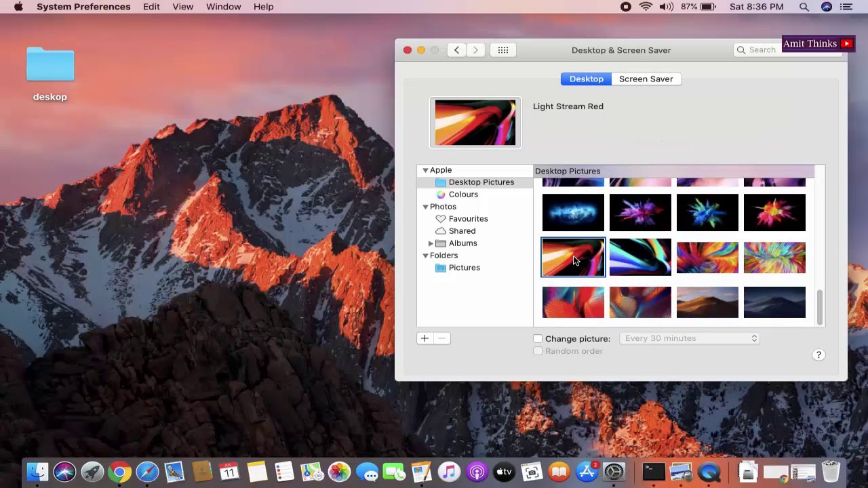This screenshot has height=488, width=868.
Task: Open the Trash in the Dock
Action: (x=831, y=472)
